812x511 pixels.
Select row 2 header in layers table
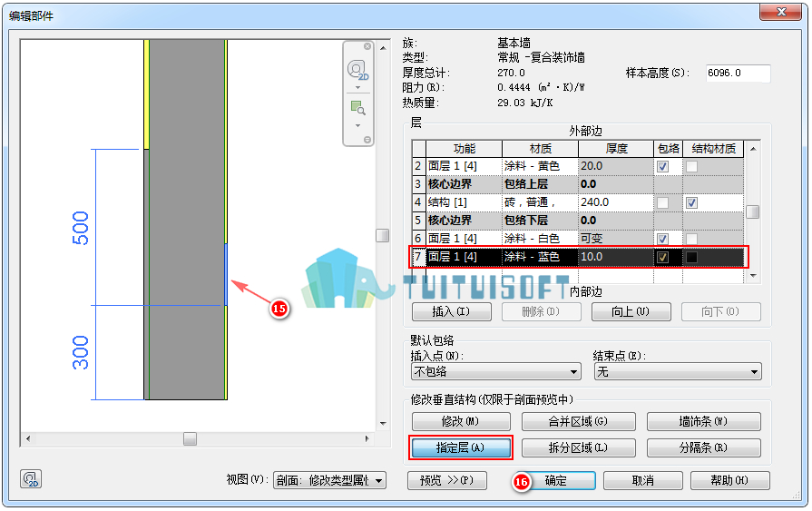point(418,166)
